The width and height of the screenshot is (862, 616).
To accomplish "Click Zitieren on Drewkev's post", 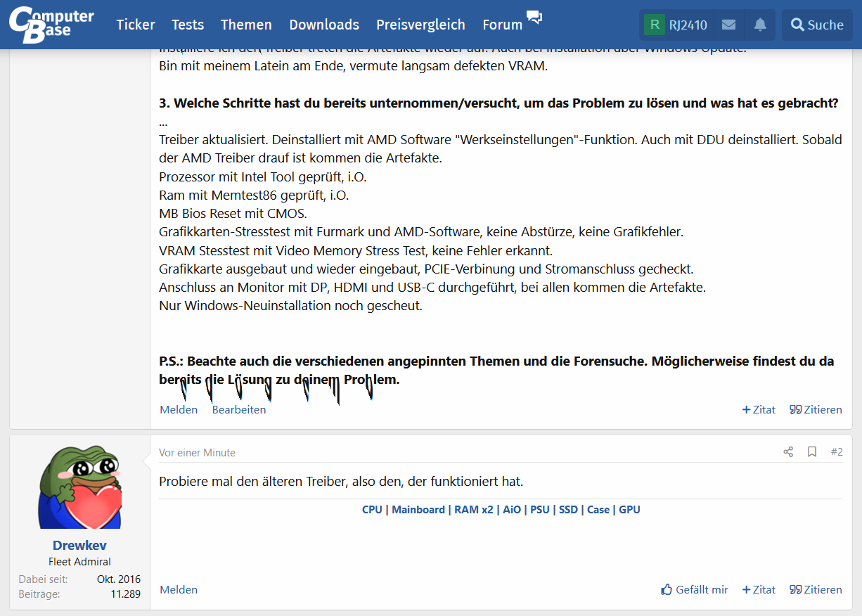I will [x=816, y=589].
